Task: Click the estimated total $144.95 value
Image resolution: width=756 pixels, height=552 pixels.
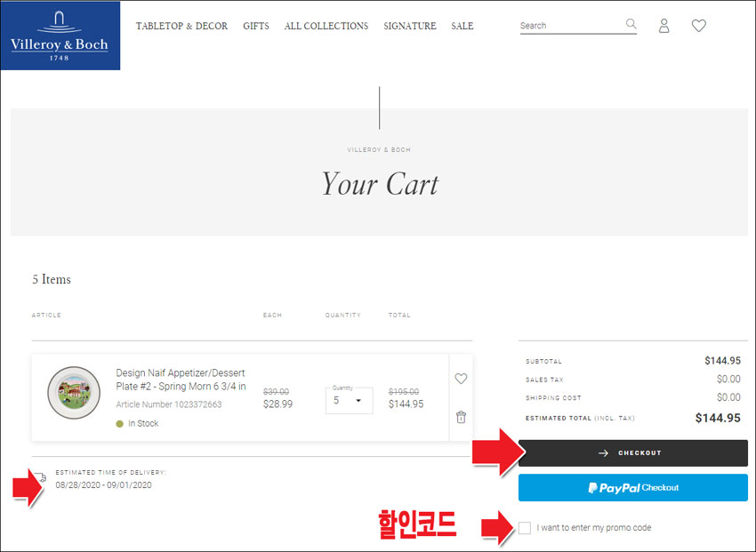Action: click(x=718, y=418)
